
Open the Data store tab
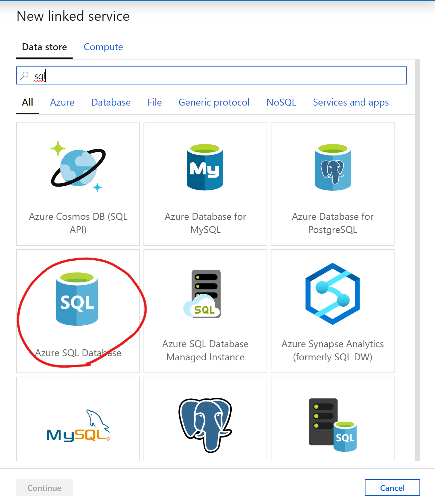pyautogui.click(x=45, y=47)
